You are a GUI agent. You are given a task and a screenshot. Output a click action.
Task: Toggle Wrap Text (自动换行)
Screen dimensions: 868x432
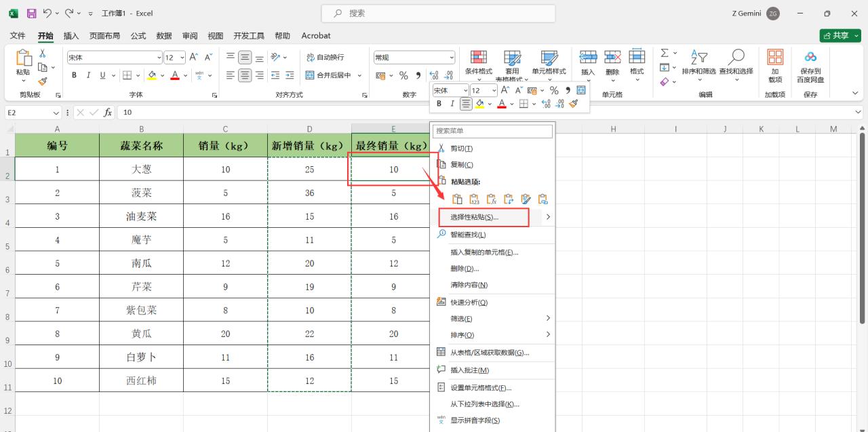pos(325,58)
